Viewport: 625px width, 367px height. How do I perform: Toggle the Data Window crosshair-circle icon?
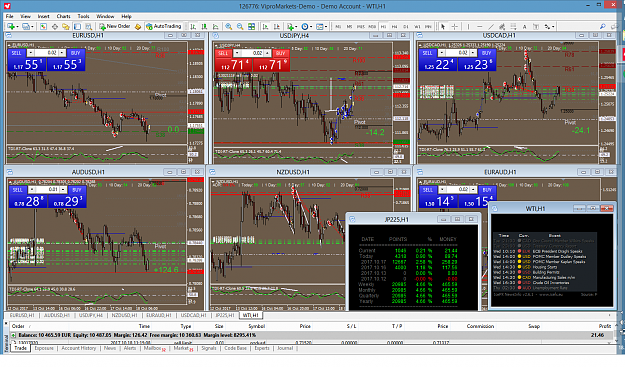[55, 26]
